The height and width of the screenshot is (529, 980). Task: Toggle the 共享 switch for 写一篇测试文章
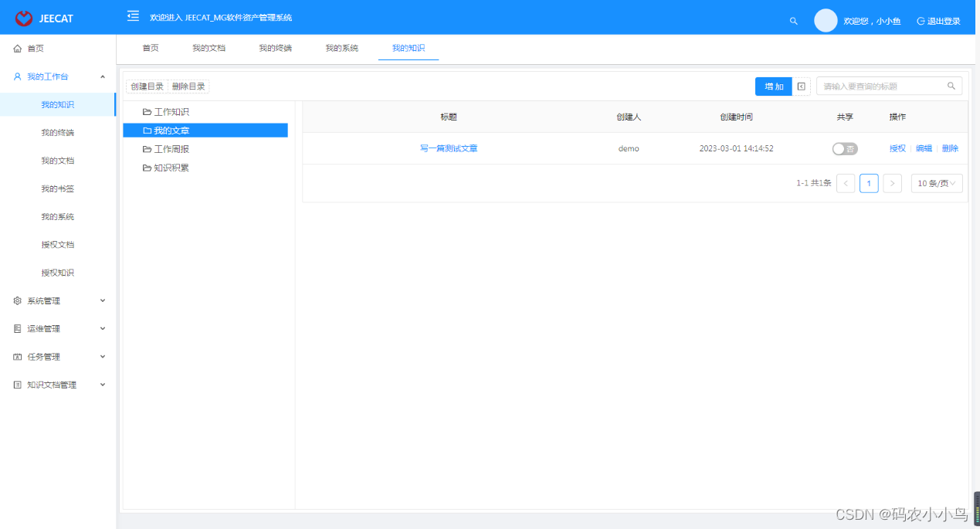[845, 149]
